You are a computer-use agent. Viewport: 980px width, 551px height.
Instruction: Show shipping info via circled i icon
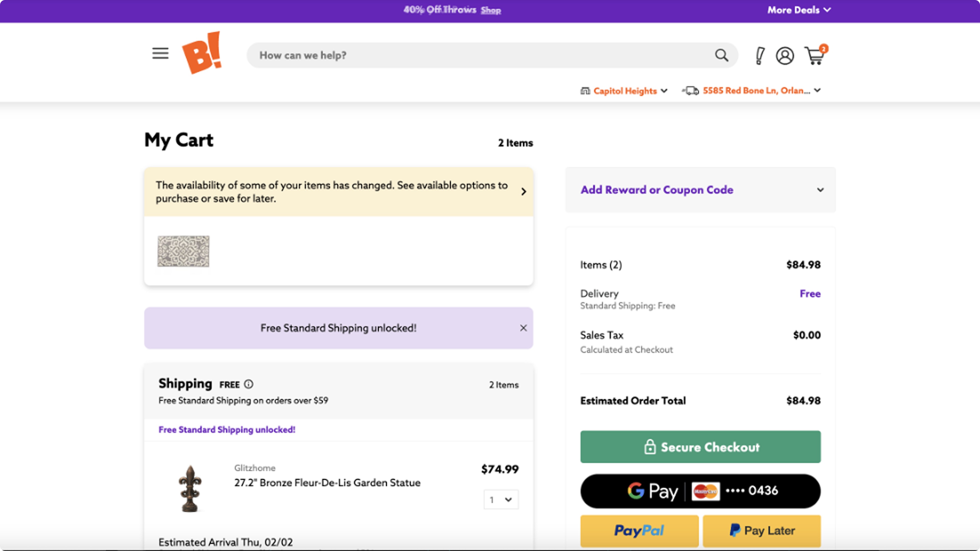248,384
